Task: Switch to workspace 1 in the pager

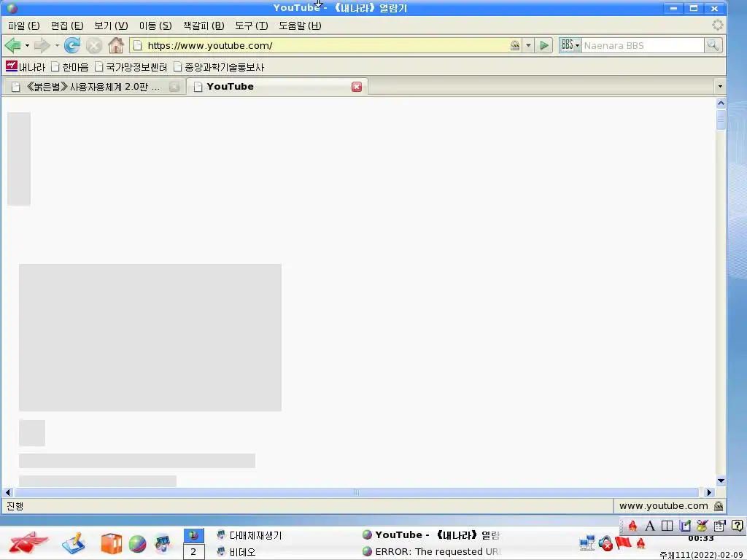Action: [193, 535]
